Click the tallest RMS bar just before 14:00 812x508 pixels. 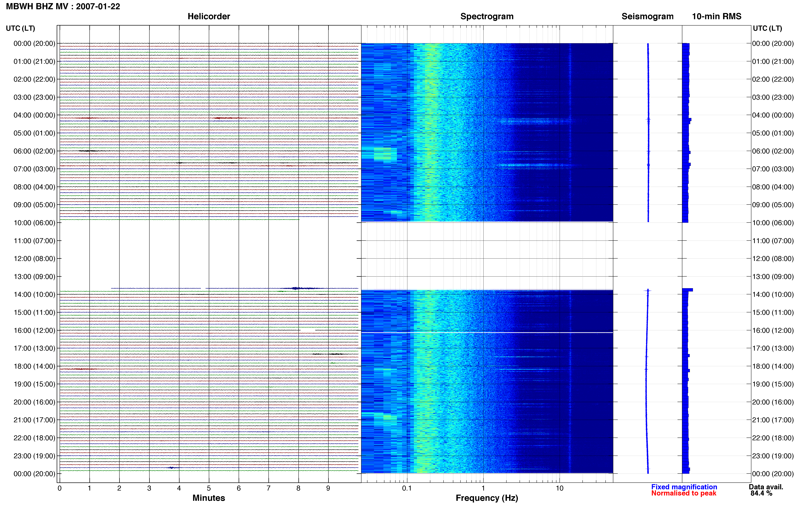(x=687, y=290)
